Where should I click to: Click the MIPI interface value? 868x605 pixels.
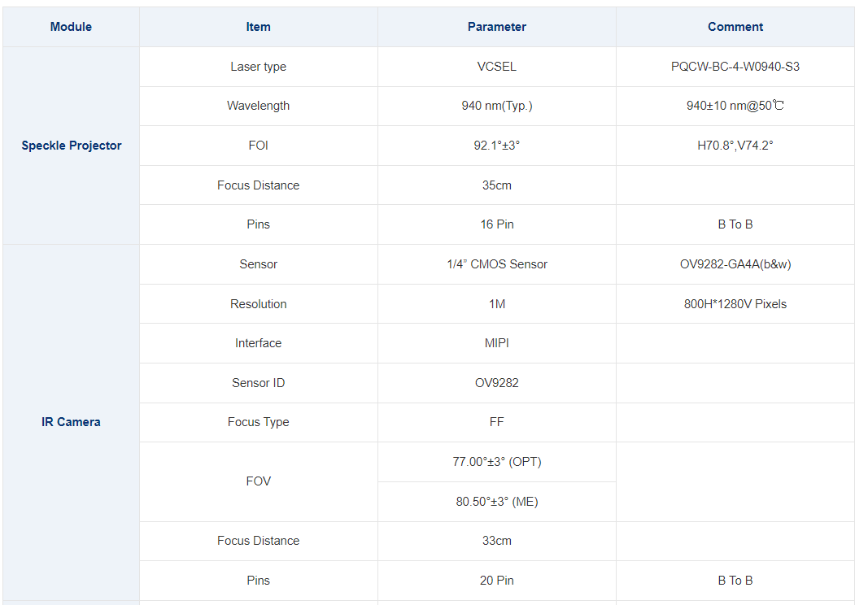(496, 343)
